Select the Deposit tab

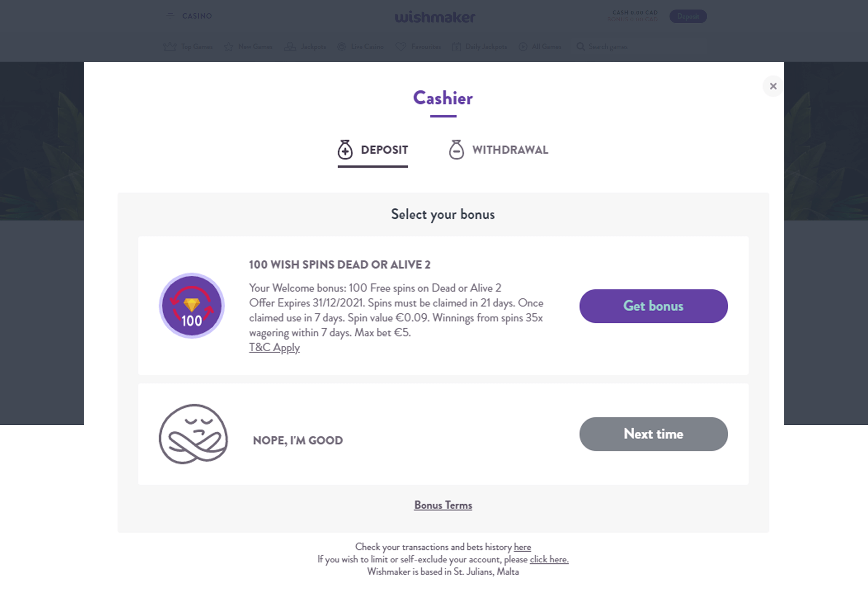click(x=373, y=150)
